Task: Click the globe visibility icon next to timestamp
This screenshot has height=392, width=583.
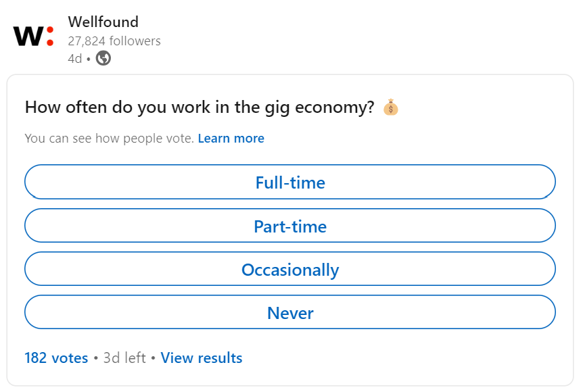Action: [x=103, y=59]
